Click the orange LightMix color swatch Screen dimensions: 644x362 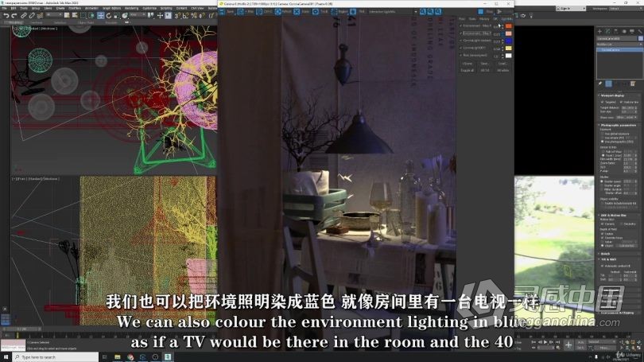coord(509,26)
